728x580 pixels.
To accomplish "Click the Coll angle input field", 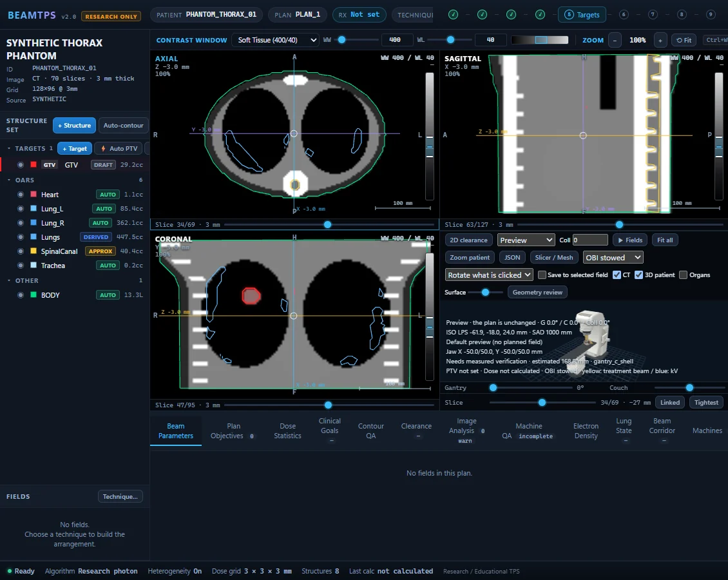I will click(590, 240).
